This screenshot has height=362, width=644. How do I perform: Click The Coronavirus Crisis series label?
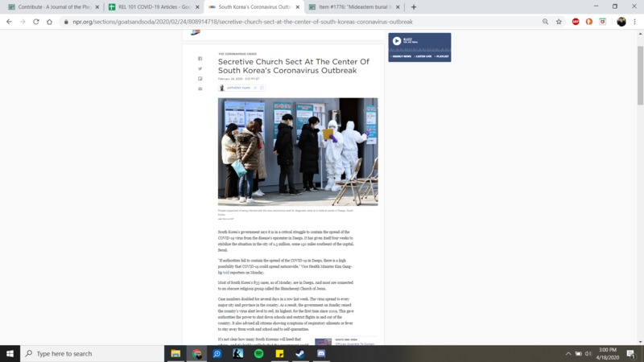(x=237, y=54)
